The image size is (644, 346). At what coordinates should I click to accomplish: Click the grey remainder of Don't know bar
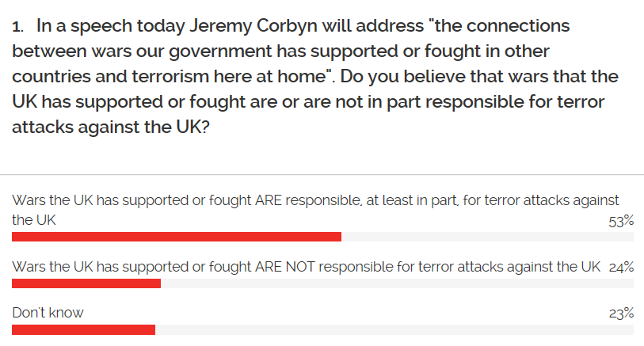394,329
